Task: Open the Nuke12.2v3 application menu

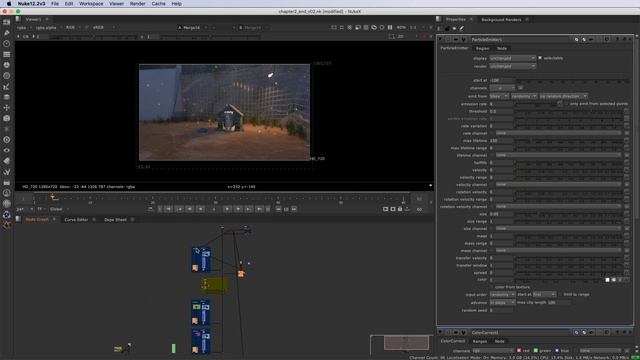Action: click(31, 4)
